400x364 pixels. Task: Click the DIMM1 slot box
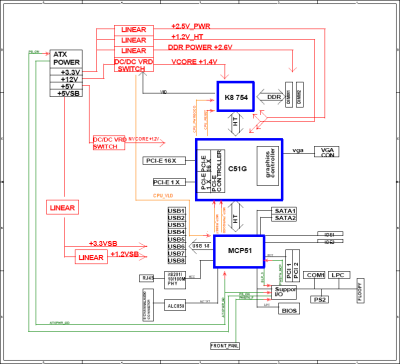pyautogui.click(x=289, y=94)
